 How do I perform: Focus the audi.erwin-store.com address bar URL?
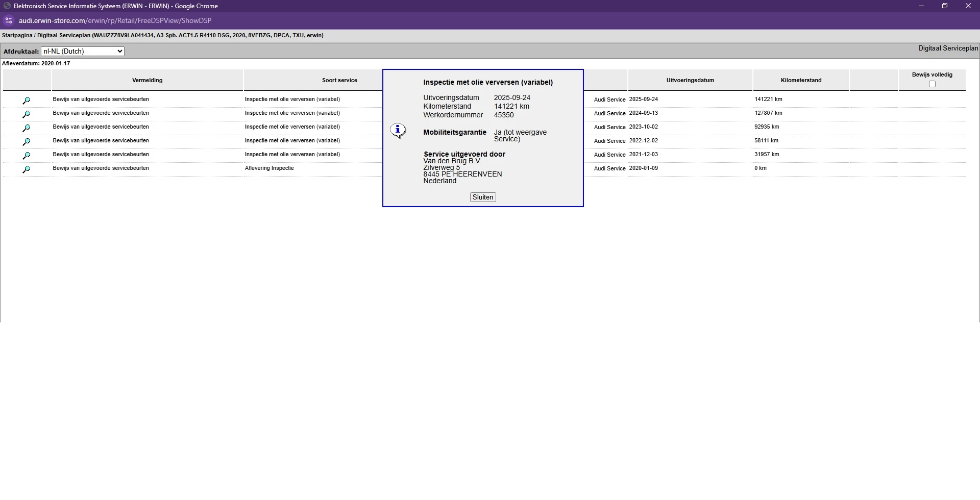click(x=115, y=21)
